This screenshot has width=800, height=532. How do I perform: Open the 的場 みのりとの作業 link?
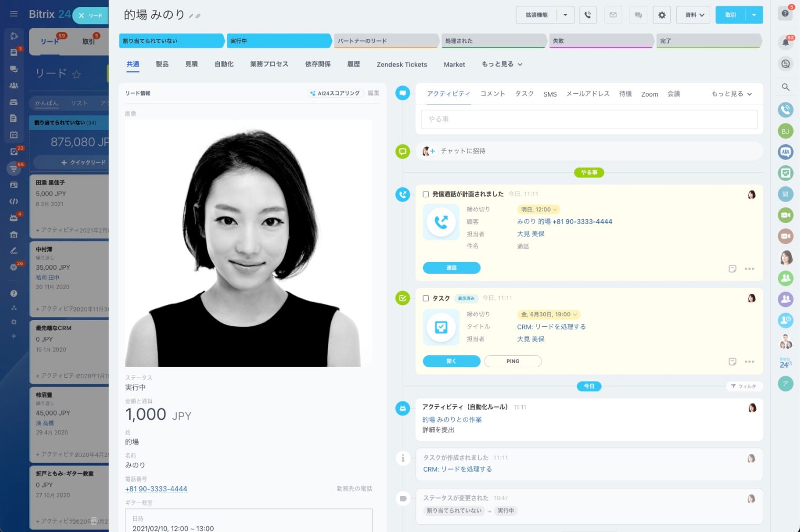point(452,420)
